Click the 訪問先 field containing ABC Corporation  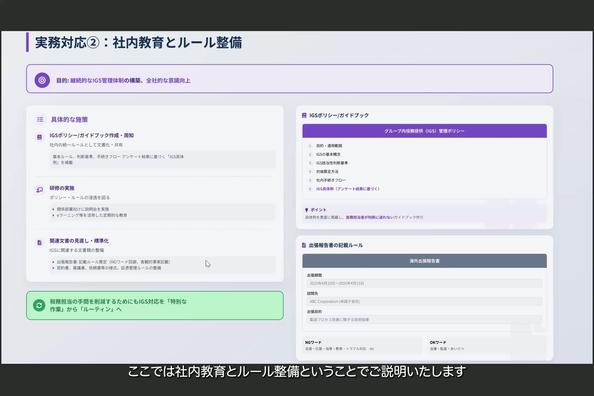point(424,301)
